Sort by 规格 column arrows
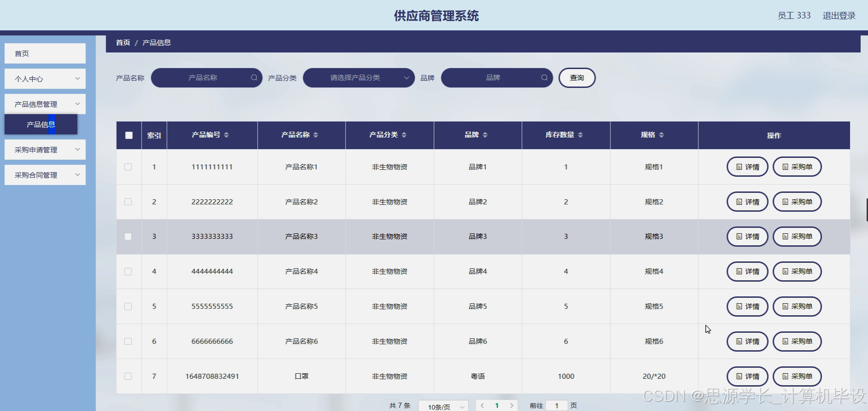 tap(661, 135)
